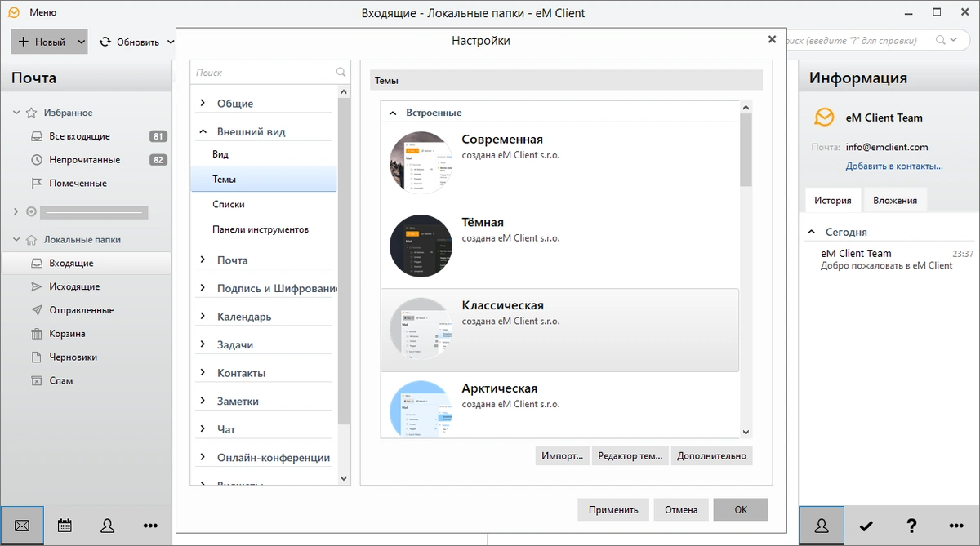The image size is (980, 546).
Task: Click the house icon of Локальные папки
Action: tap(31, 240)
